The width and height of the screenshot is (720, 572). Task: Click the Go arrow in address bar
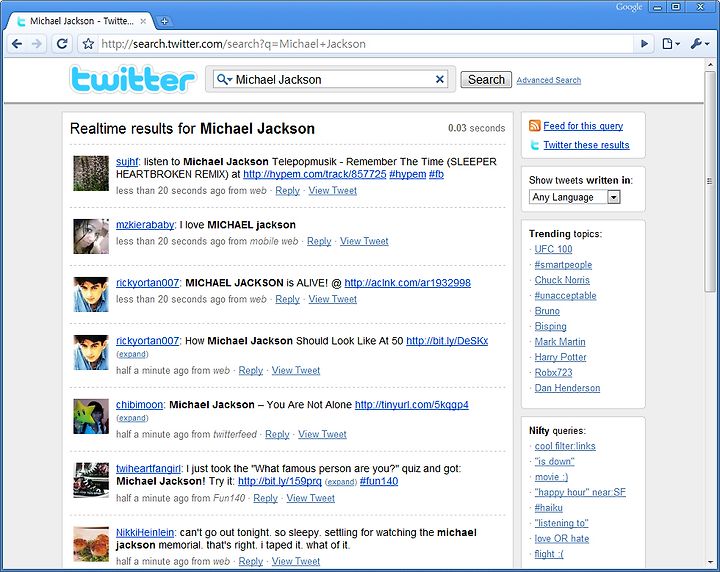point(644,44)
